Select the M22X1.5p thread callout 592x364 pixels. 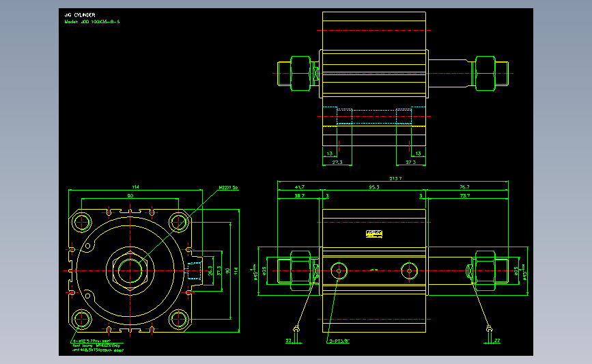(229, 187)
